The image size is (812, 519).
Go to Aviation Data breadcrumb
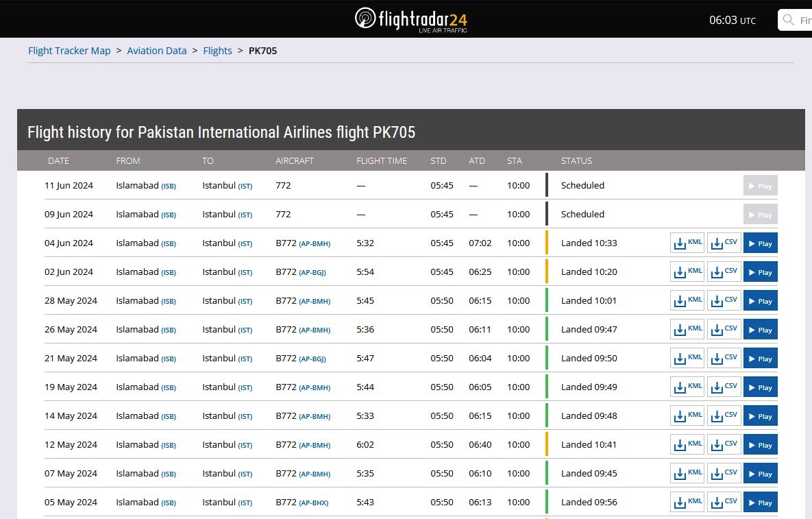coord(157,51)
